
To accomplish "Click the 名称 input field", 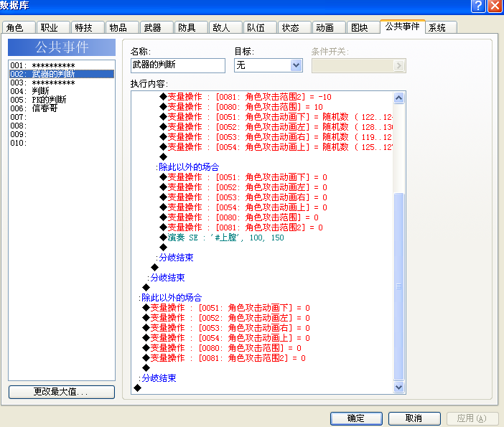I will pyautogui.click(x=178, y=65).
